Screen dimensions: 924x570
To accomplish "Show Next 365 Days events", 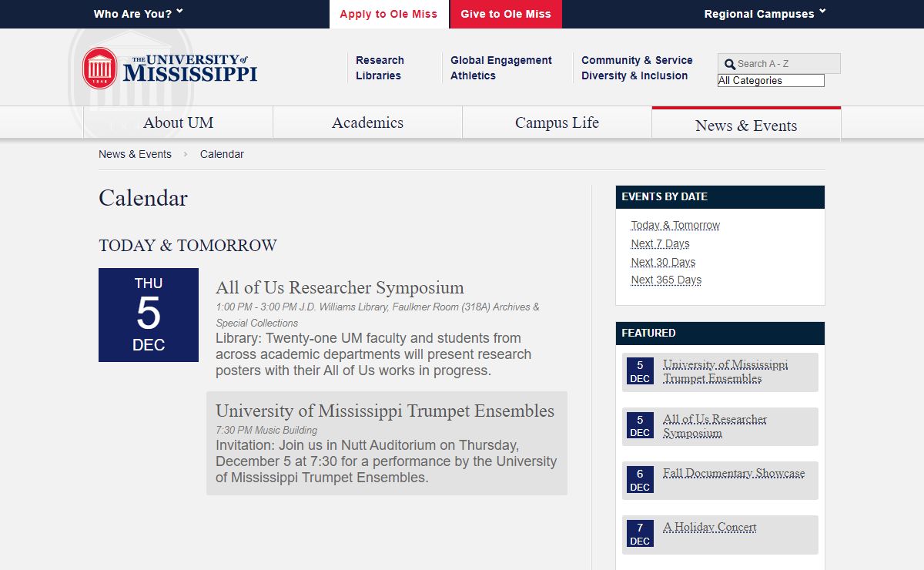I will tap(666, 280).
